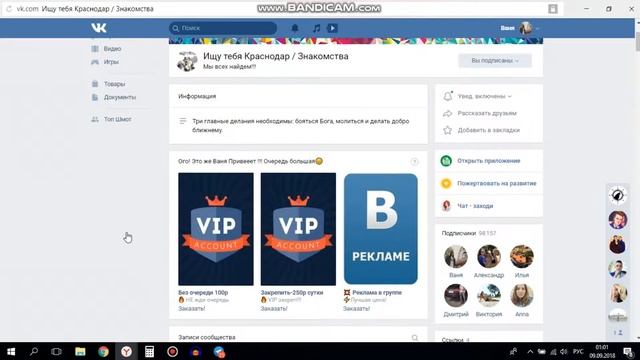
Task: Click the green app icon beside Открыть приложение
Action: (x=446, y=161)
